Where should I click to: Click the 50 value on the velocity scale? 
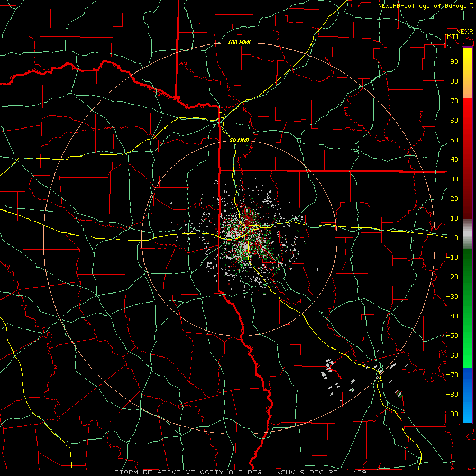pos(454,140)
